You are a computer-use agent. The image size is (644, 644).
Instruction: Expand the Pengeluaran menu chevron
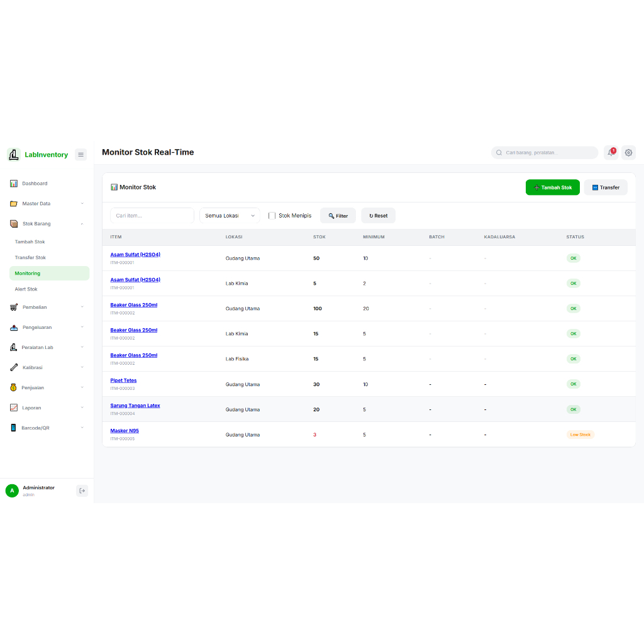click(x=82, y=327)
